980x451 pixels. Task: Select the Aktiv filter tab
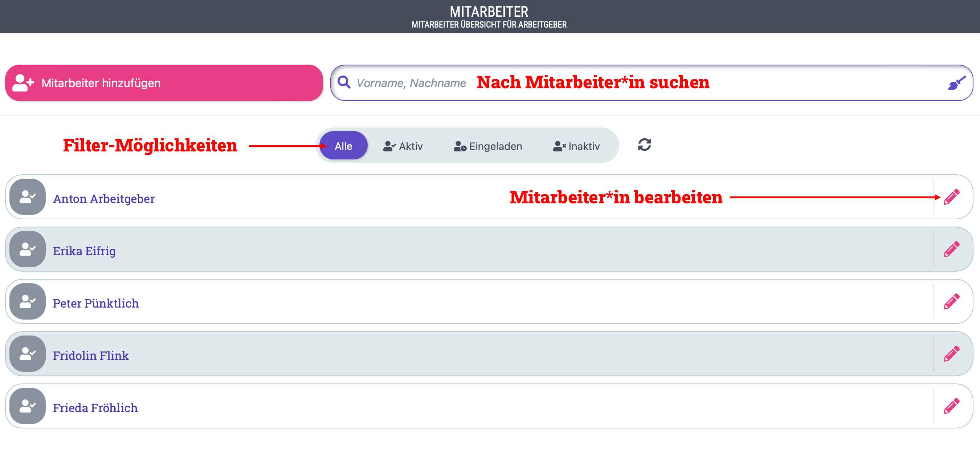(x=403, y=146)
